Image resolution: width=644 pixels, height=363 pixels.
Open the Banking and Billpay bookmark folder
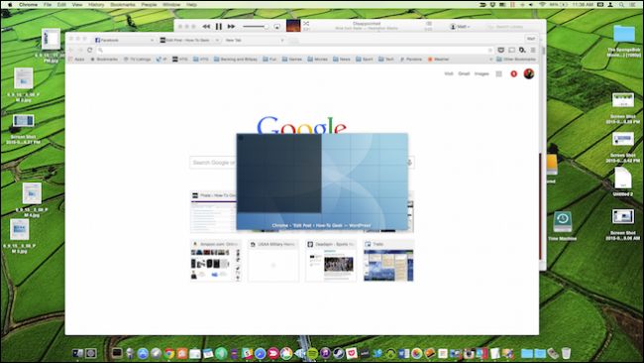[236, 60]
